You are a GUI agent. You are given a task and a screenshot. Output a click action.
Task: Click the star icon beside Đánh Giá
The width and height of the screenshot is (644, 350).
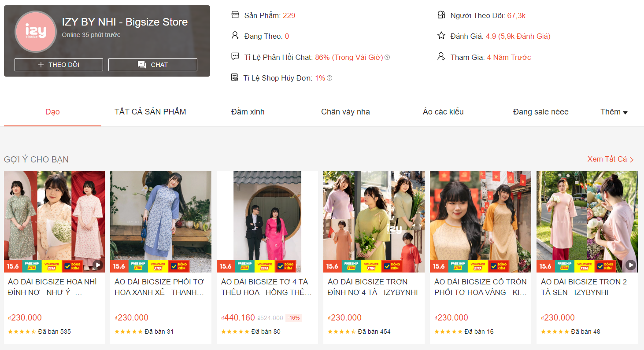[441, 36]
